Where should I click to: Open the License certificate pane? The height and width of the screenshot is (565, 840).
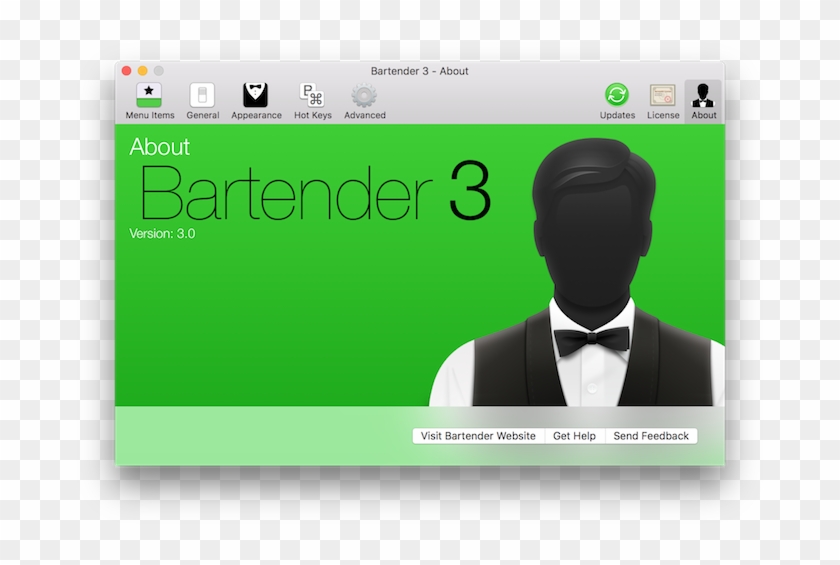(x=663, y=101)
